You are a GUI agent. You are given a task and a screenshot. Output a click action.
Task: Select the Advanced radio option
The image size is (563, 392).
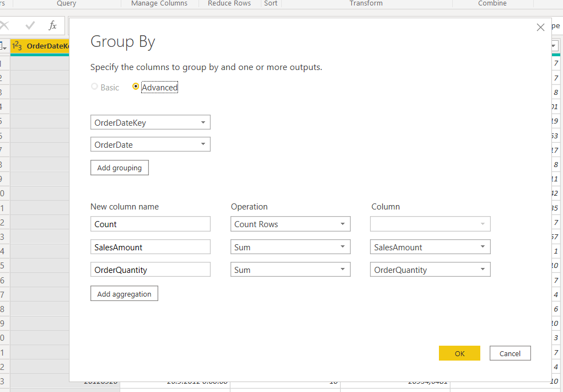coord(136,87)
